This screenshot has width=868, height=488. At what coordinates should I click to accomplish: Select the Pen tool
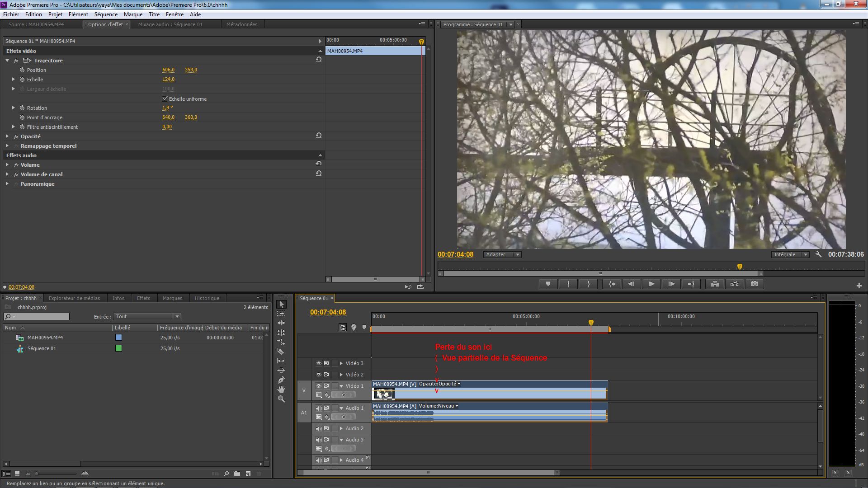281,380
